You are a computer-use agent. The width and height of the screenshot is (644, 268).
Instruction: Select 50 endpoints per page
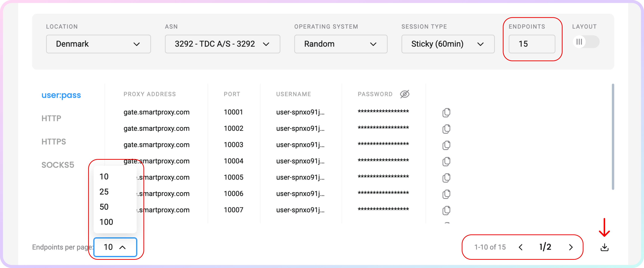(x=104, y=207)
